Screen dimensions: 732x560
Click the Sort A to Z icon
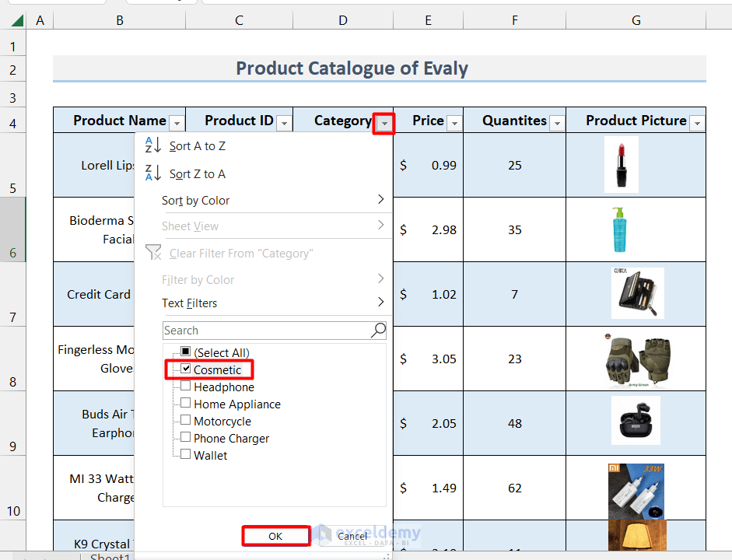point(153,145)
